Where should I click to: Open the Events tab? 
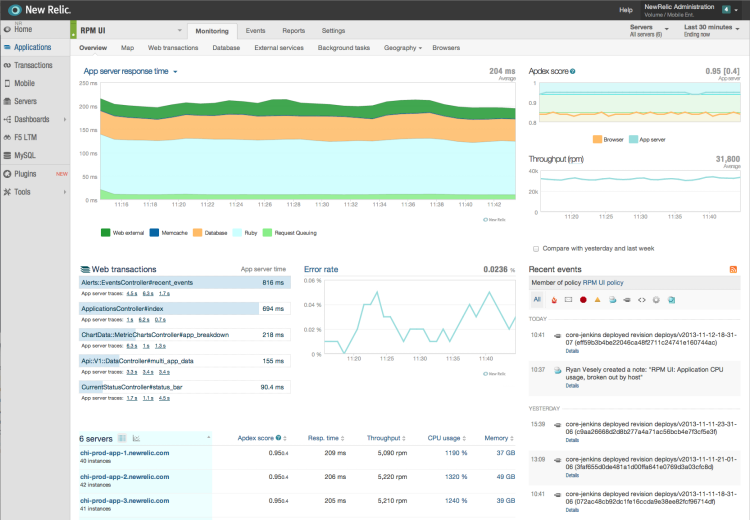[255, 31]
